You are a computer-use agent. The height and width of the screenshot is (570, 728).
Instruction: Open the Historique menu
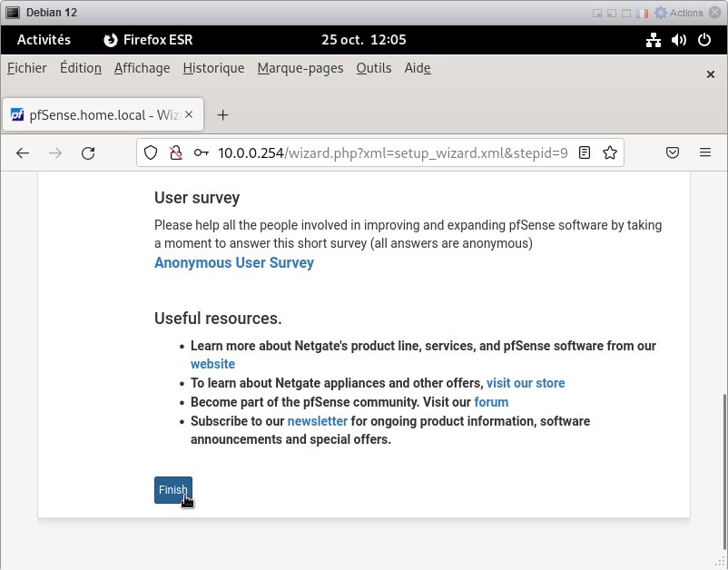click(213, 68)
